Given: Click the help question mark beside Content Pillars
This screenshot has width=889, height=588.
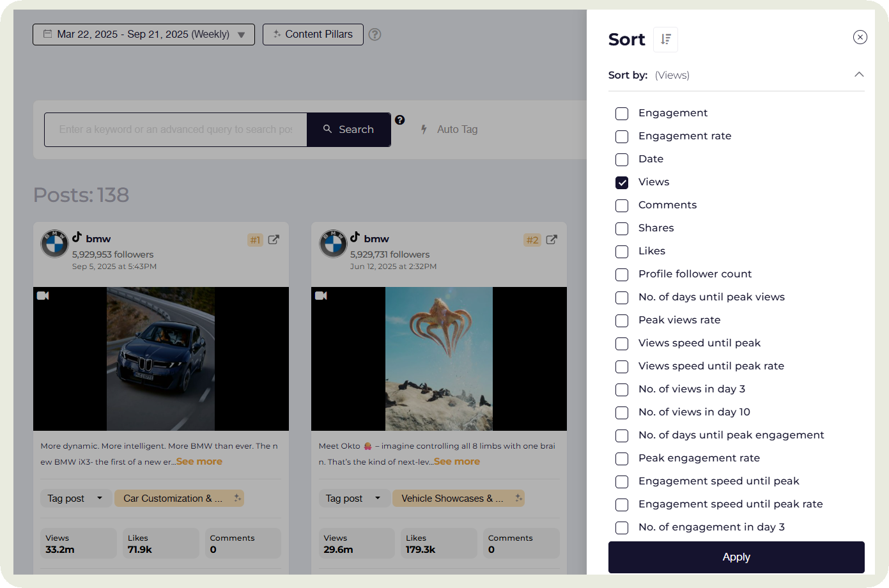Looking at the screenshot, I should (375, 35).
